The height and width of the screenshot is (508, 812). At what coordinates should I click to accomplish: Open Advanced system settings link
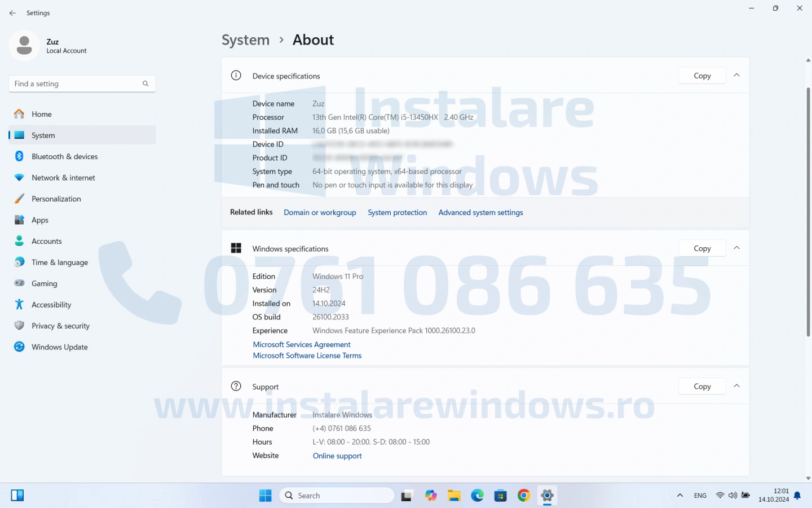480,213
